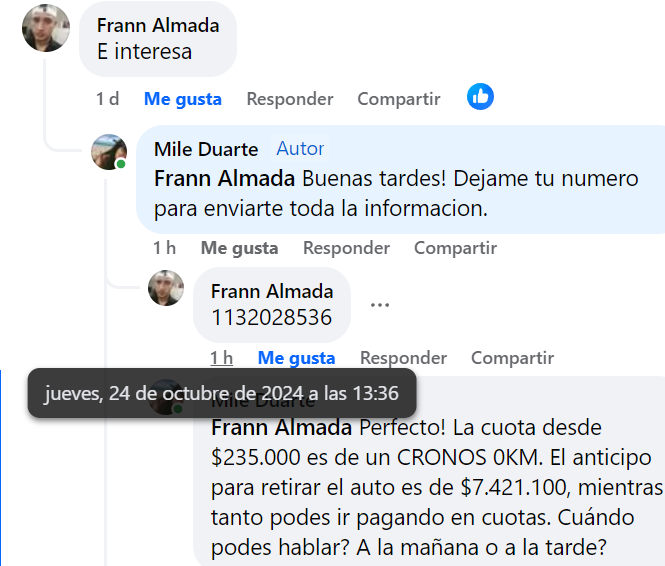Click the Frann Almada mention in 'Perfecto' reply
Screen dimensions: 665x566
pos(281,428)
